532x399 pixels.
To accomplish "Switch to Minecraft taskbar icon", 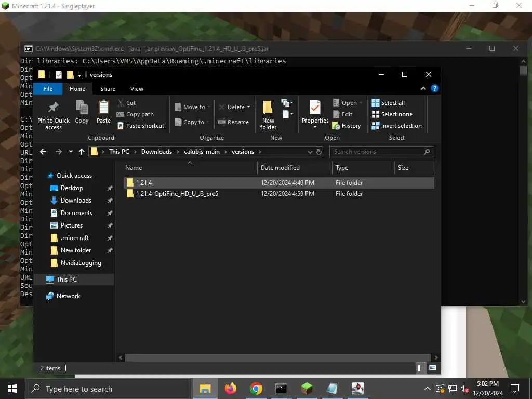I will click(x=307, y=389).
